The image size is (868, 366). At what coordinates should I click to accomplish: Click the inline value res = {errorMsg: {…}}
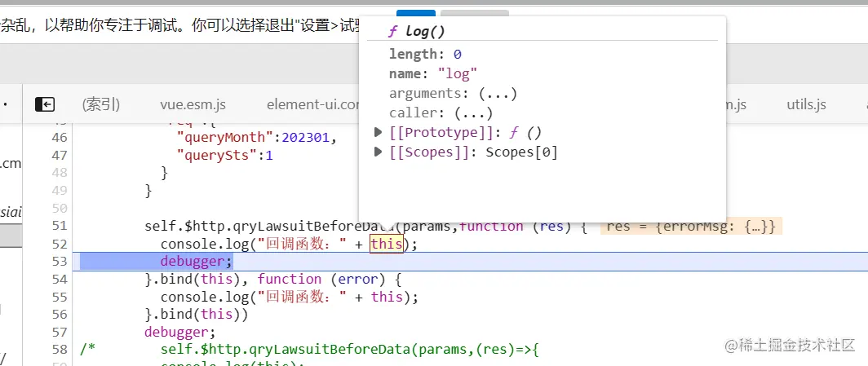(x=692, y=226)
